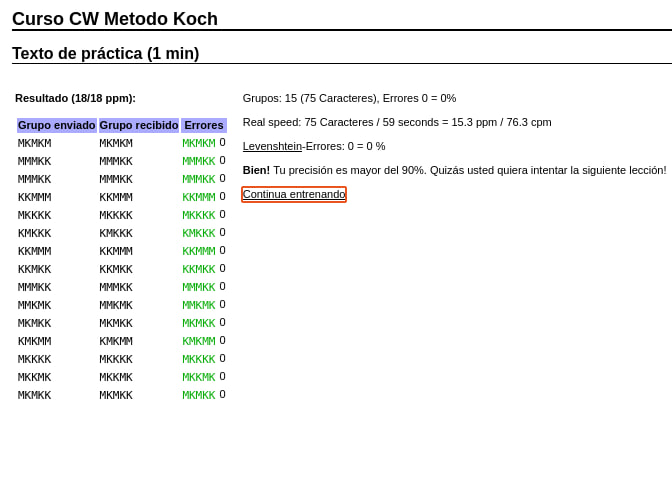Click the green MKKMK error cell

pos(199,377)
